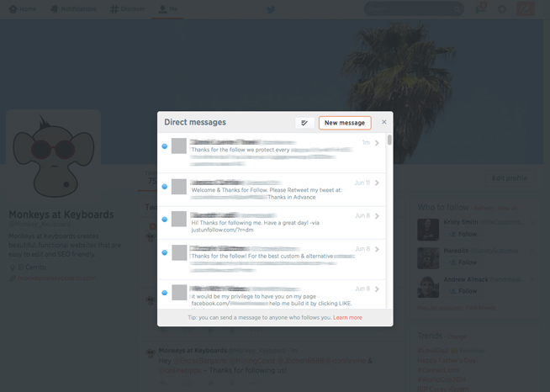Click the website link icon in profile

point(13,278)
